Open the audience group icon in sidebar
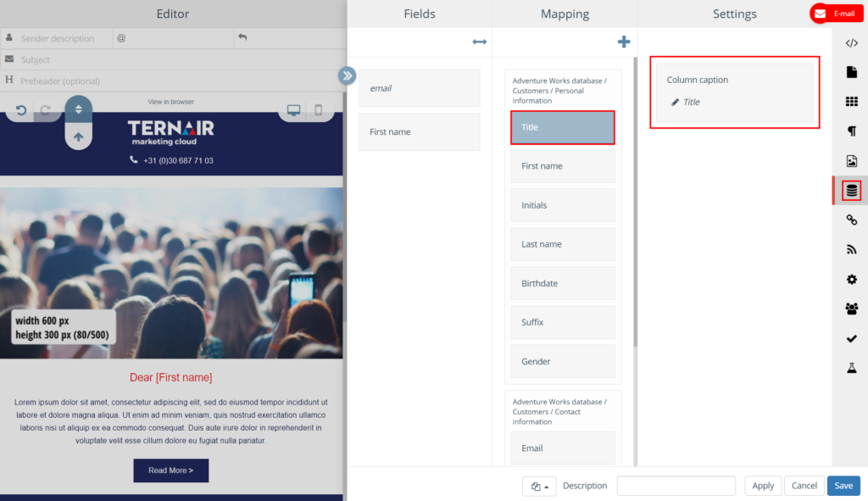The width and height of the screenshot is (868, 501). (851, 309)
